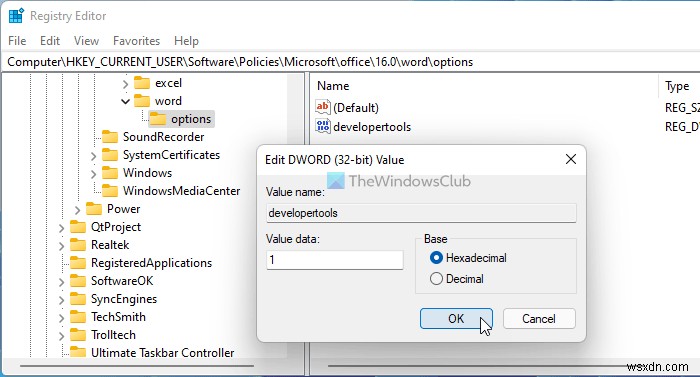
Task: Expand the SystemCertificates key chevron
Action: point(93,156)
